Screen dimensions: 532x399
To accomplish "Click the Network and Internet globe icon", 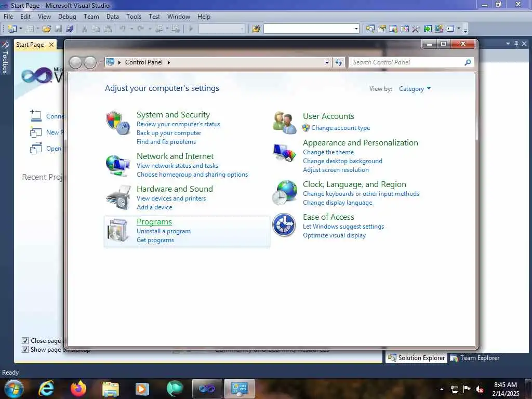I will point(117,165).
